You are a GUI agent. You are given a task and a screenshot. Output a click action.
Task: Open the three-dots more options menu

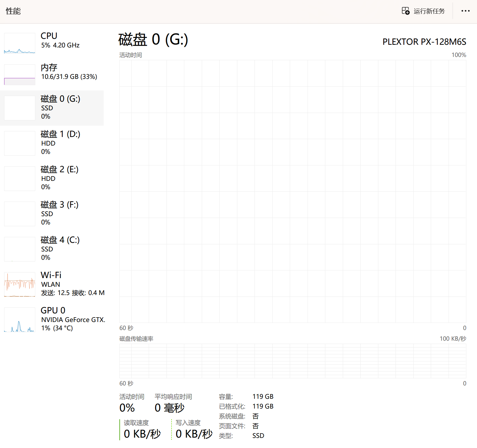click(465, 11)
